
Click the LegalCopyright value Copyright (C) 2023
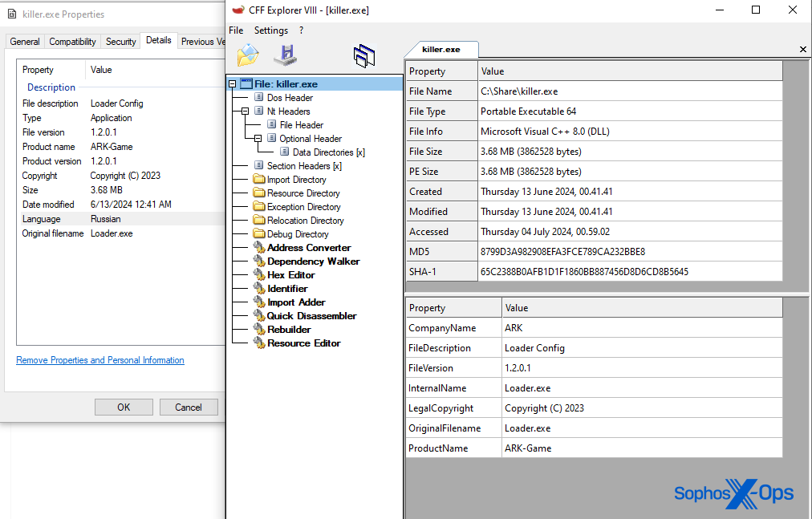coord(642,408)
